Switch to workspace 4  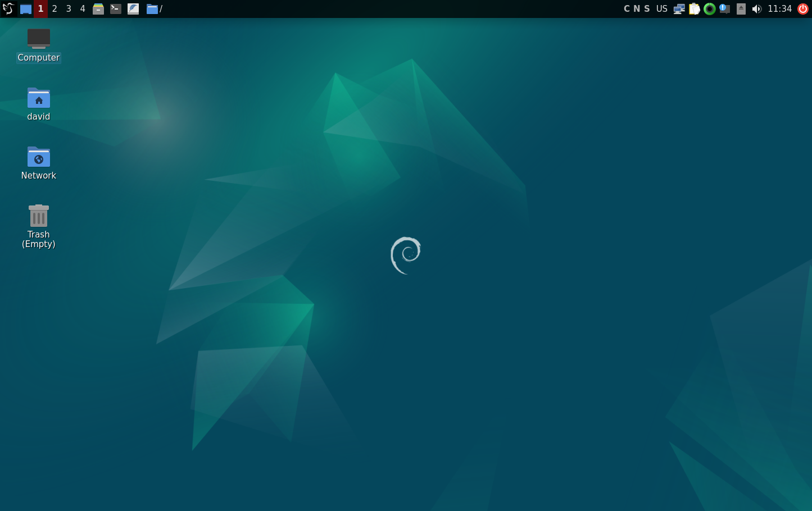click(x=83, y=8)
